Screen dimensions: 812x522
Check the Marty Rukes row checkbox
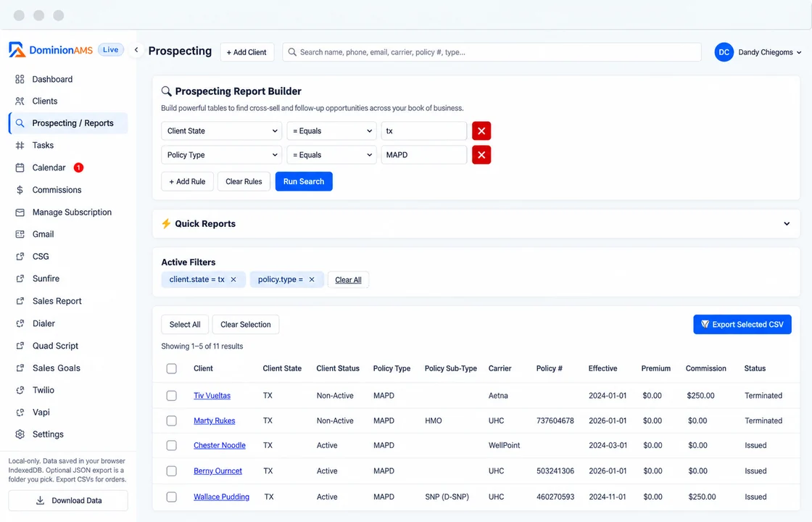tap(171, 421)
